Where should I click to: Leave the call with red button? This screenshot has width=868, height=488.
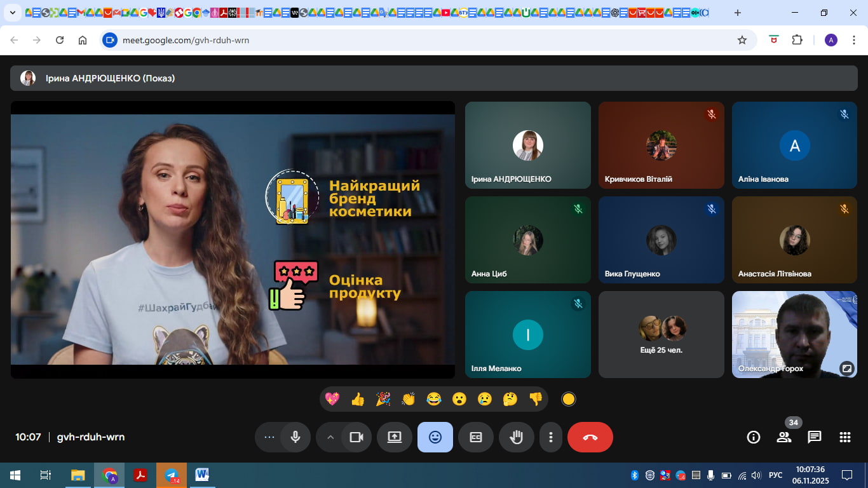pos(590,437)
